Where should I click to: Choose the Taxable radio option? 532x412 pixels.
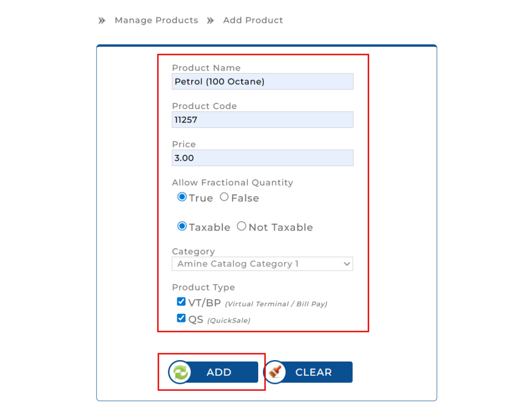(x=182, y=227)
